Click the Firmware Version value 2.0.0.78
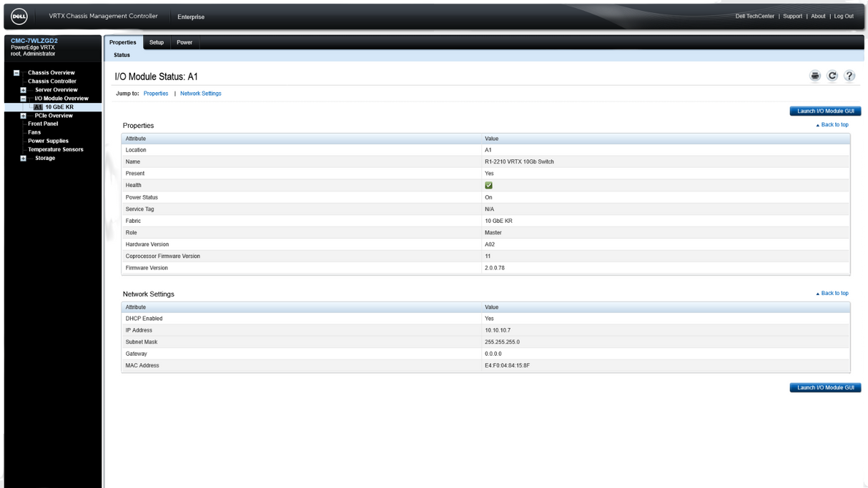868x488 pixels. [x=495, y=268]
